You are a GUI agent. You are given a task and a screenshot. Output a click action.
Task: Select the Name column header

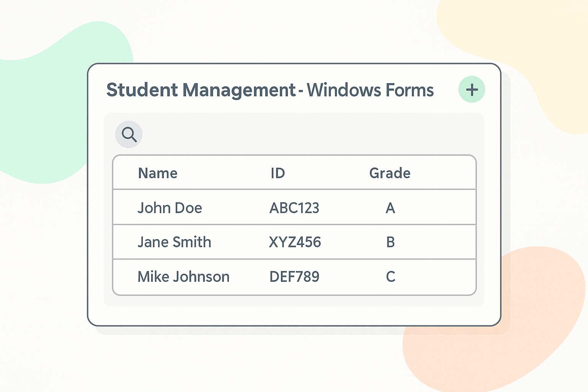click(x=158, y=173)
